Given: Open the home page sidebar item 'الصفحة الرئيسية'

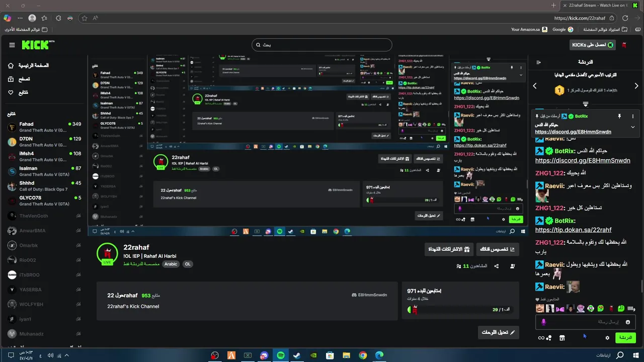Looking at the screenshot, I should tap(29, 65).
